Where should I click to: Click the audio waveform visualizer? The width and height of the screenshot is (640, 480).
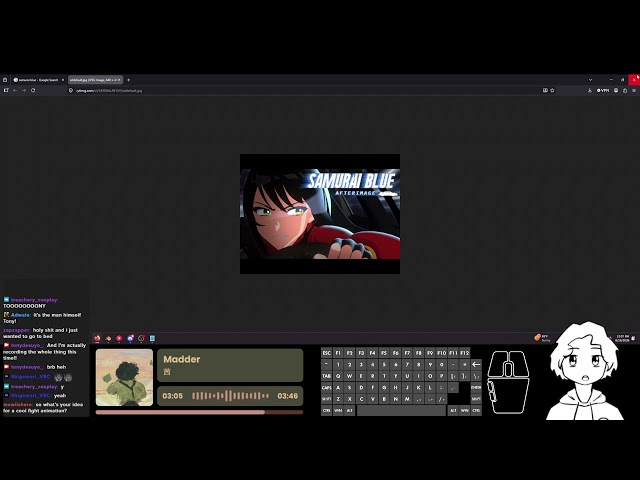[x=231, y=396]
